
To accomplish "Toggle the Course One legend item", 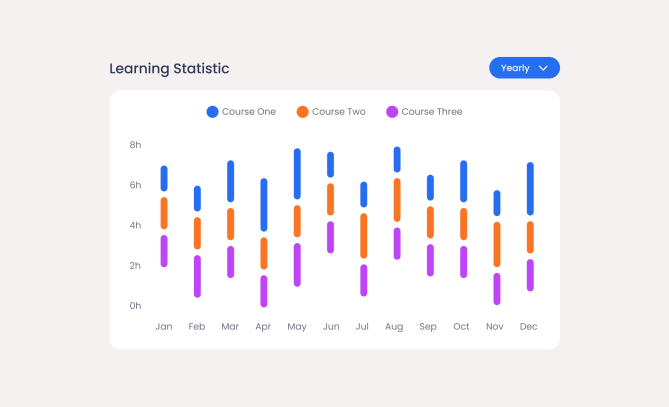I will (x=241, y=112).
